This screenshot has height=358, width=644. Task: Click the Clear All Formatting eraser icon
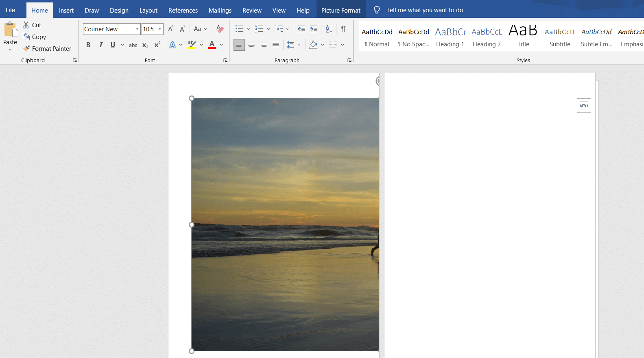click(x=220, y=29)
